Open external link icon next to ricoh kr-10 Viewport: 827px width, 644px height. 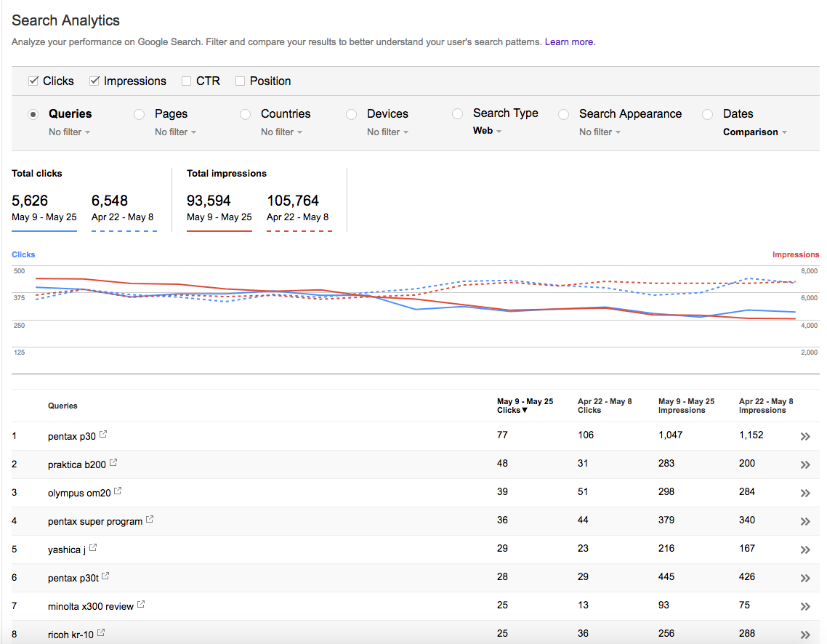coord(101,632)
